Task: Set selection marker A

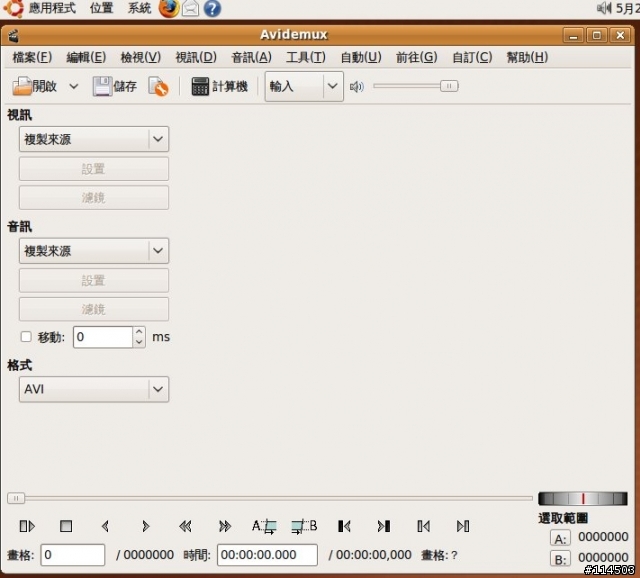Action: coord(264,526)
